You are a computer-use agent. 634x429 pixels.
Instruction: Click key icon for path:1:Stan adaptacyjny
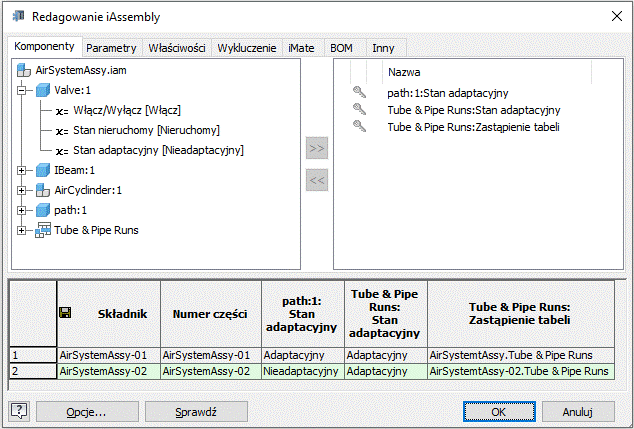click(359, 93)
